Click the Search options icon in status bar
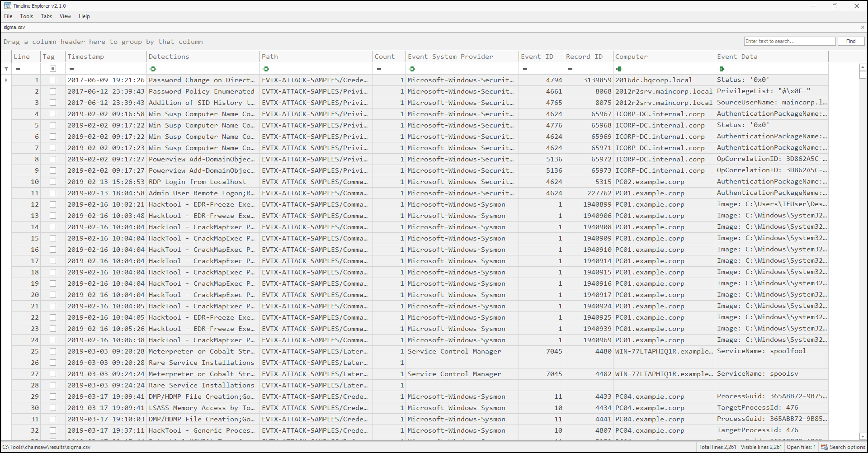The image size is (868, 453). [x=824, y=447]
